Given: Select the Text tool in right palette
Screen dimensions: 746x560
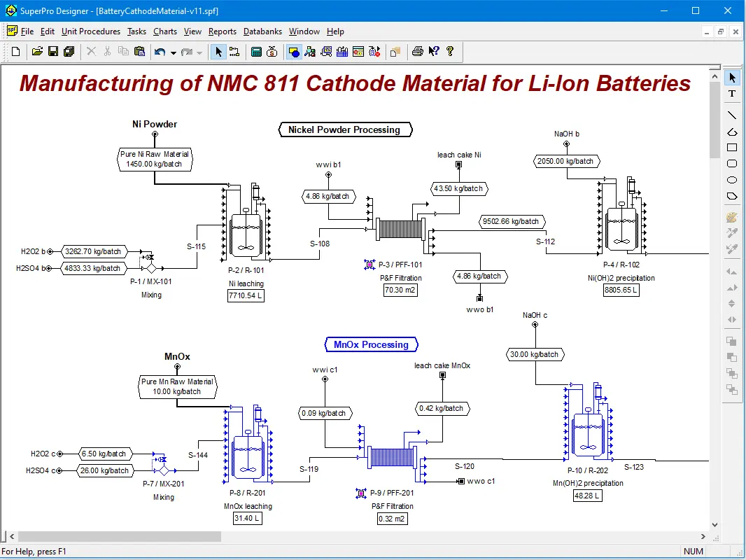Looking at the screenshot, I should coord(732,93).
